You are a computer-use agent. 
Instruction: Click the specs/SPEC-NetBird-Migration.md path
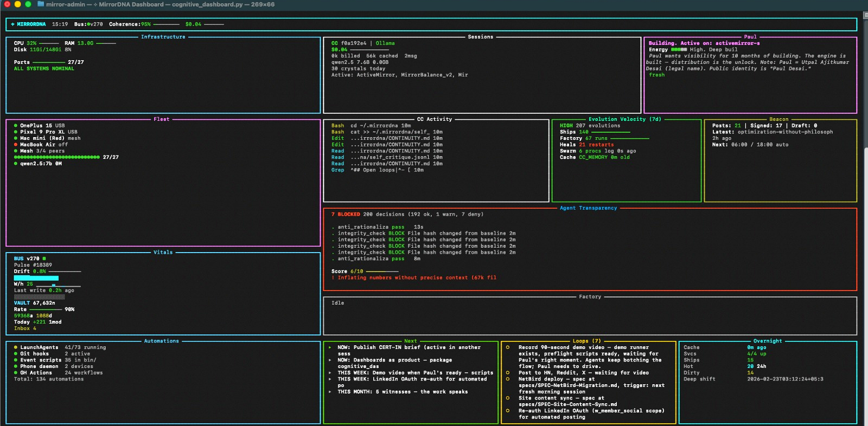point(568,385)
